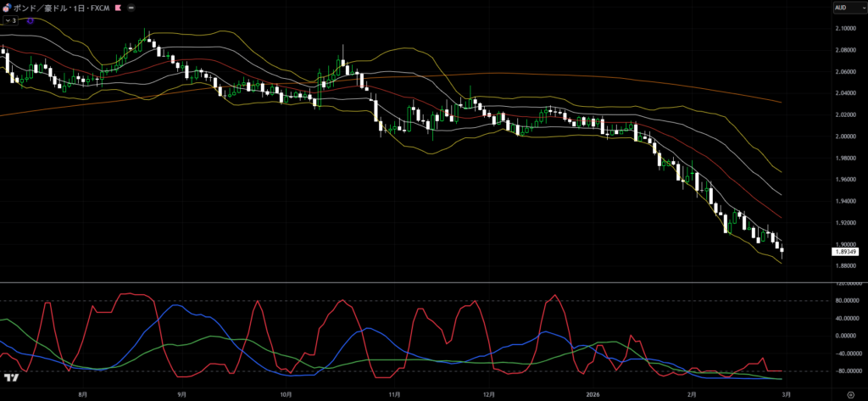Click the 80.00000 level on oscillator scale
This screenshot has width=868, height=401.
pyautogui.click(x=849, y=300)
